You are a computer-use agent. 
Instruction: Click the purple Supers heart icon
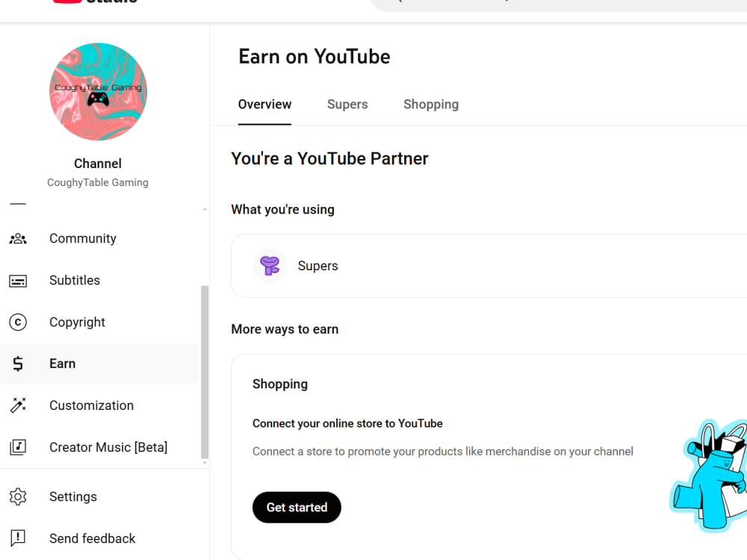pyautogui.click(x=270, y=266)
